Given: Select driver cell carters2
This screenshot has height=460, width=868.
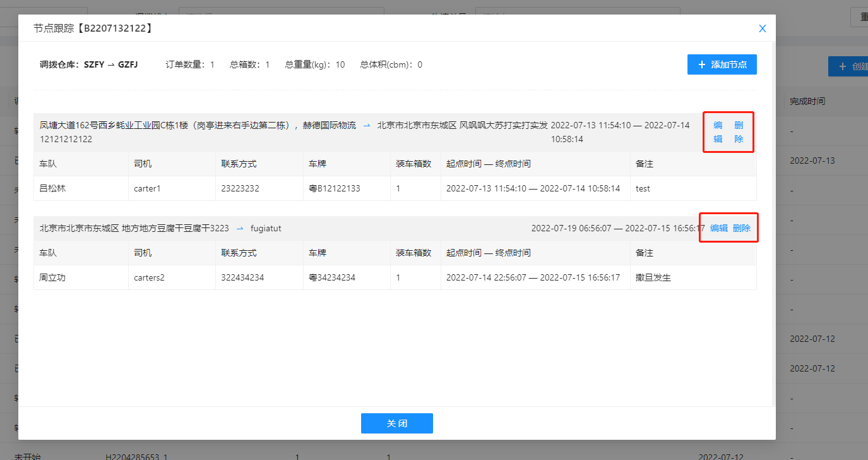Looking at the screenshot, I should (x=149, y=277).
